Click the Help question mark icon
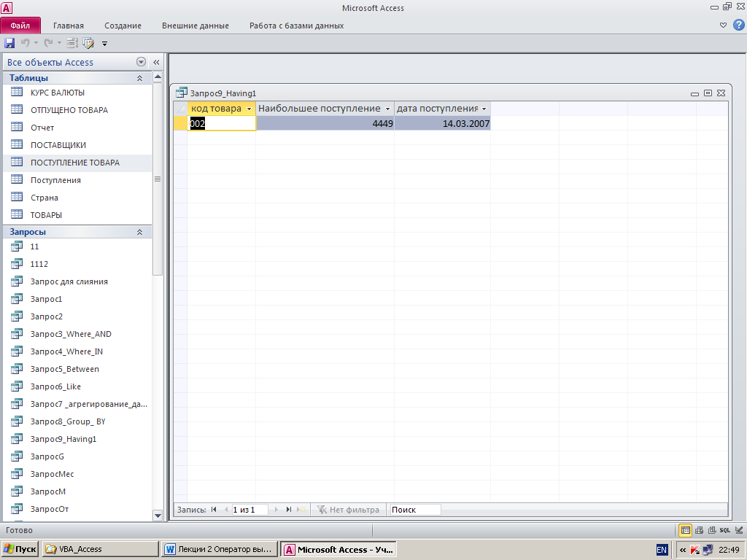This screenshot has width=747, height=560. (739, 25)
